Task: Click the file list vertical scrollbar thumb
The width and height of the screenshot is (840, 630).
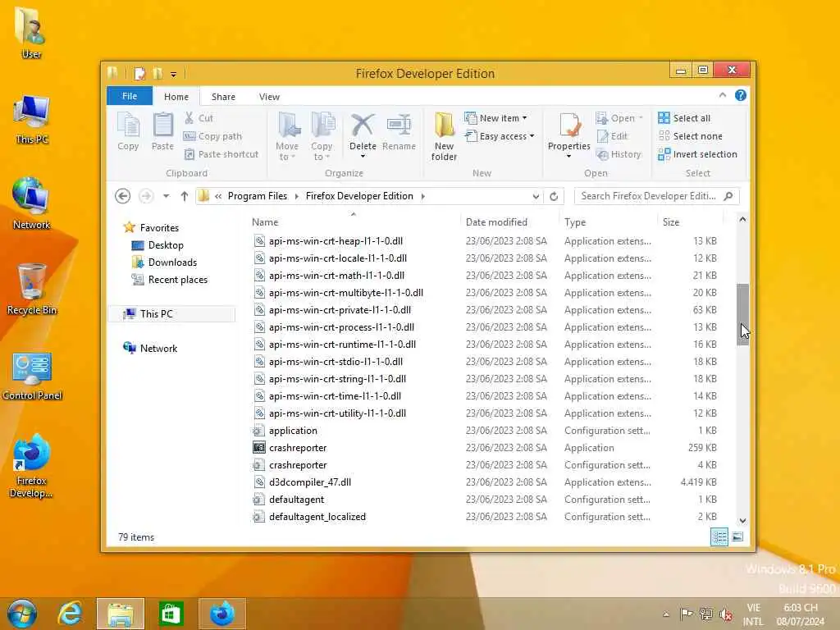Action: point(742,314)
